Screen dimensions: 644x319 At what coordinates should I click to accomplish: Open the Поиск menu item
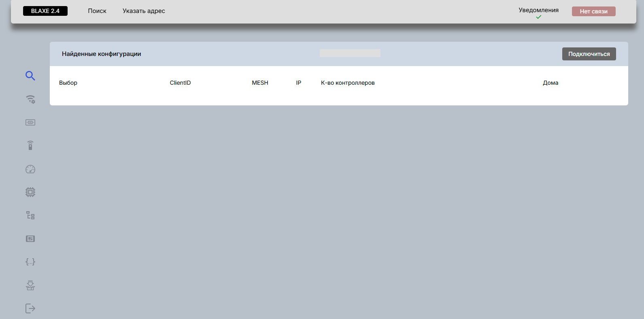pos(97,11)
